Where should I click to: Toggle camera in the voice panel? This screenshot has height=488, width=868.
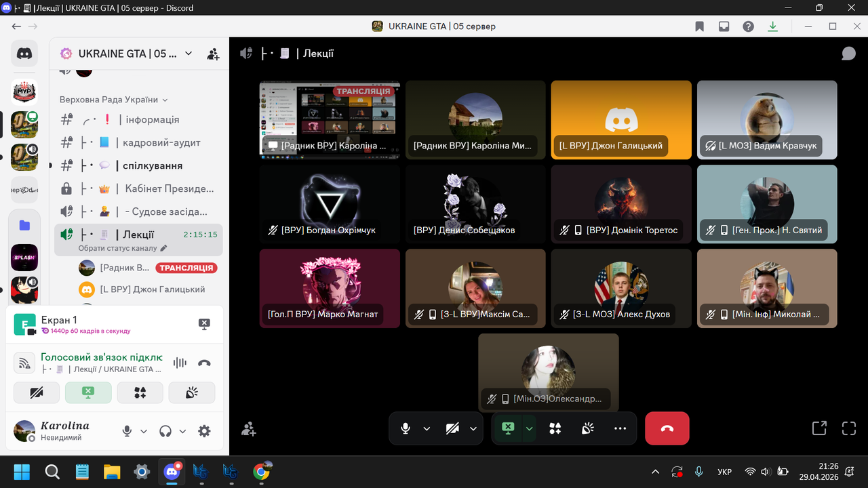(37, 392)
